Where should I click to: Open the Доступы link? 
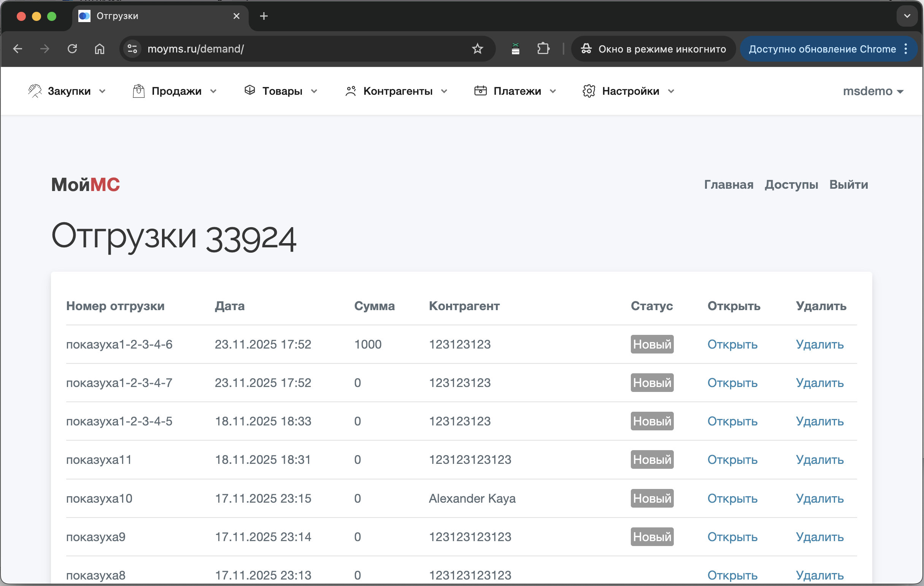791,185
